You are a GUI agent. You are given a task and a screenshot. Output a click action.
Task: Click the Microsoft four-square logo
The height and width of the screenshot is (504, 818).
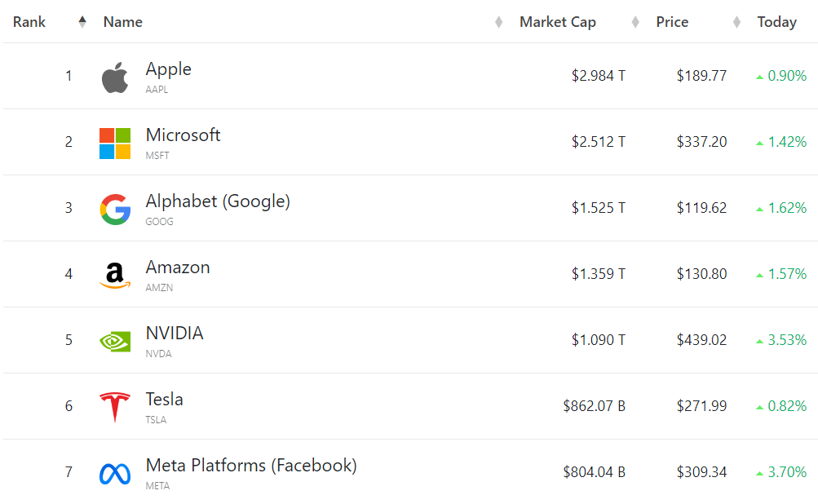pyautogui.click(x=115, y=144)
